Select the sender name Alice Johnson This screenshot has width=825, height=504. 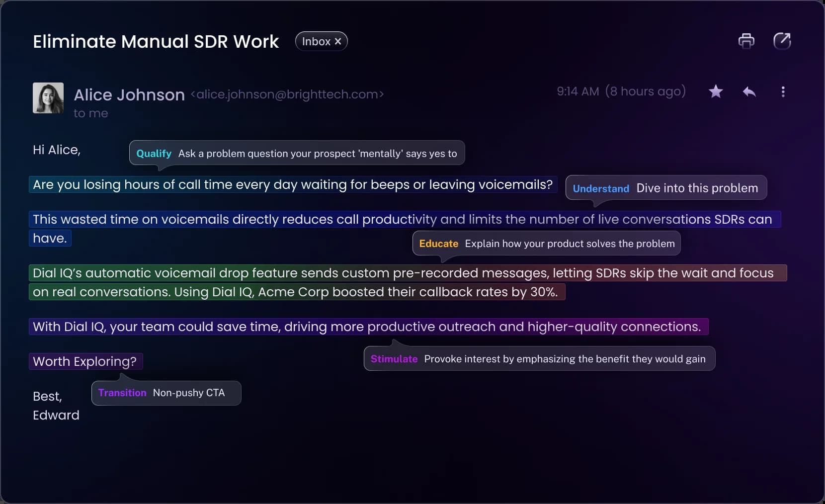click(x=129, y=94)
